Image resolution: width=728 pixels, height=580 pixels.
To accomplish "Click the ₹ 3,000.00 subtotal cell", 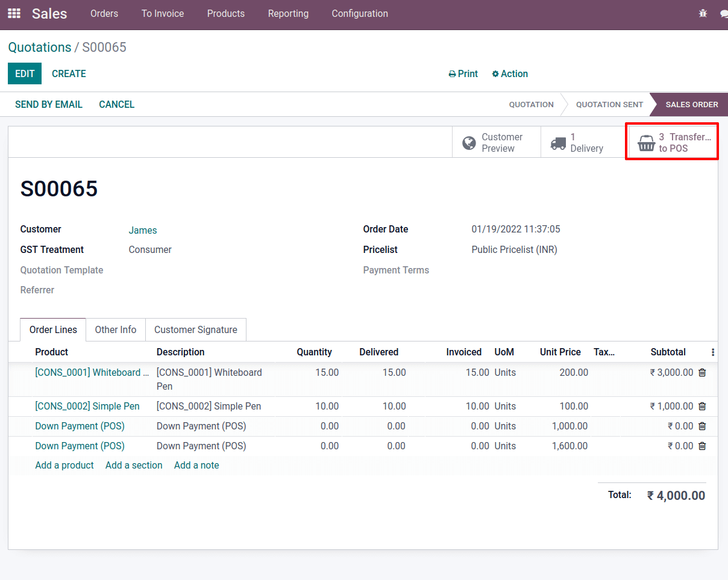I will coord(672,372).
